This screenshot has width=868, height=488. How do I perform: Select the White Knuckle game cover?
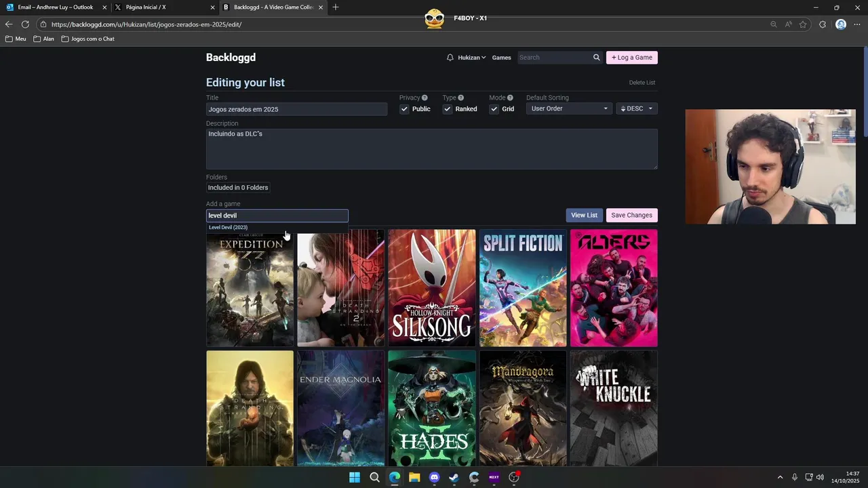[614, 408]
